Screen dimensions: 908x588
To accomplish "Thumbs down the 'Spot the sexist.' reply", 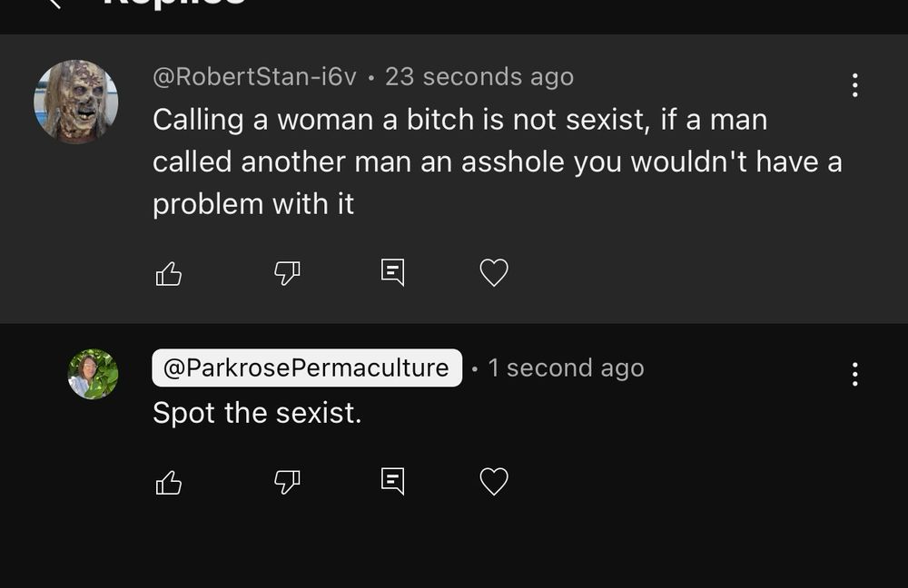I will tap(287, 482).
